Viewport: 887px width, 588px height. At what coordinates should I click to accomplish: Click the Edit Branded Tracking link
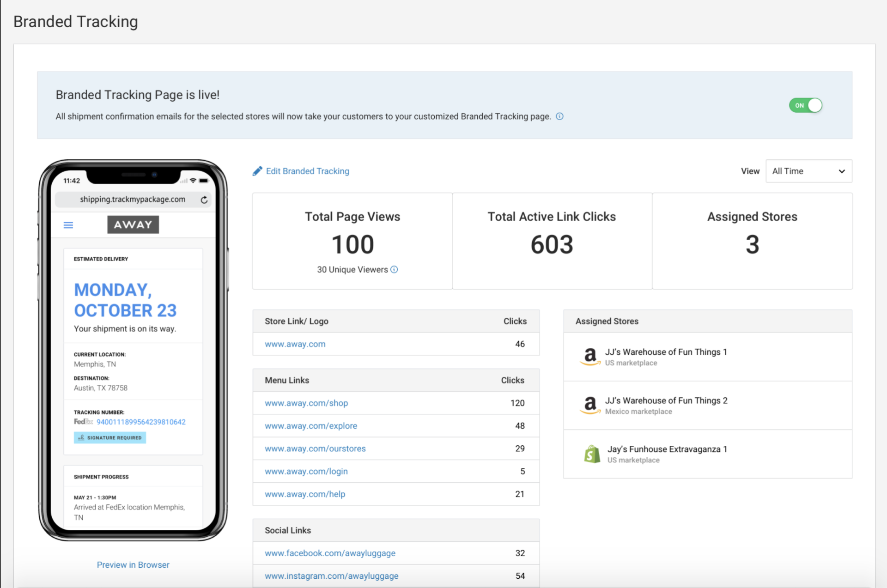[308, 171]
